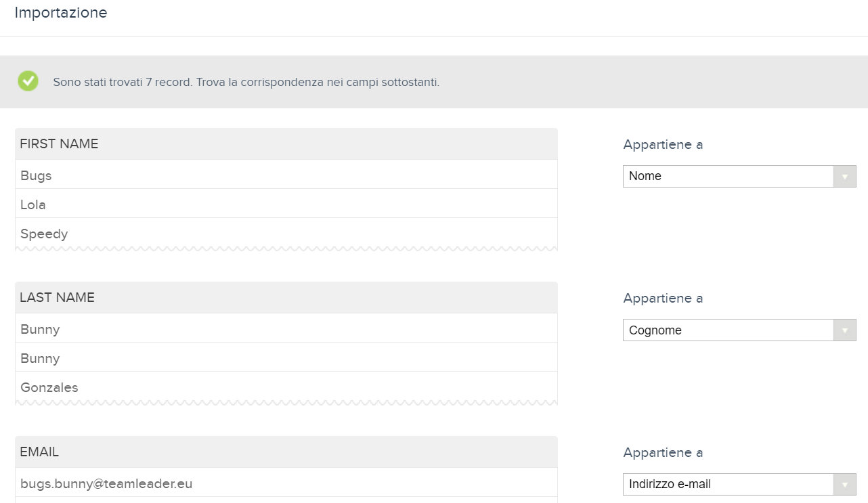Click the arrow on Indirizzo e-mail dropdown
Screen dimensions: 868x503
pos(844,484)
